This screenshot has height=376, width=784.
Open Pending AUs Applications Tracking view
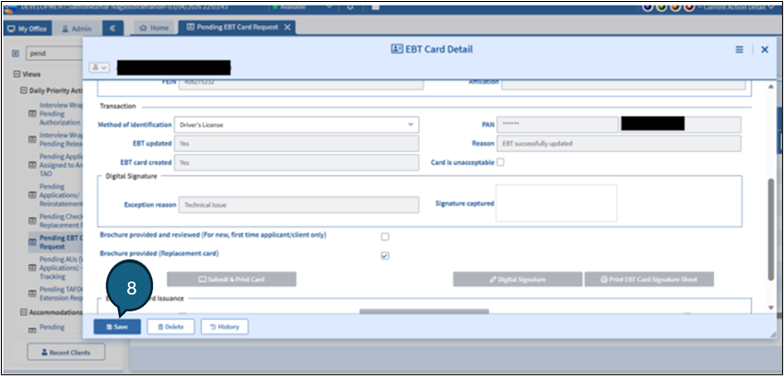60,268
